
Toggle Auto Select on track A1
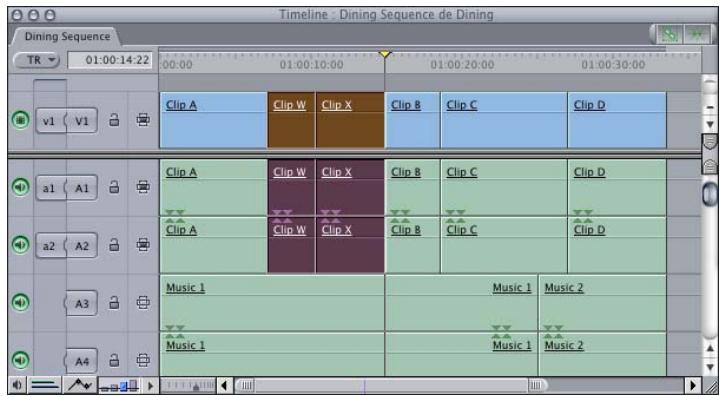[143, 187]
